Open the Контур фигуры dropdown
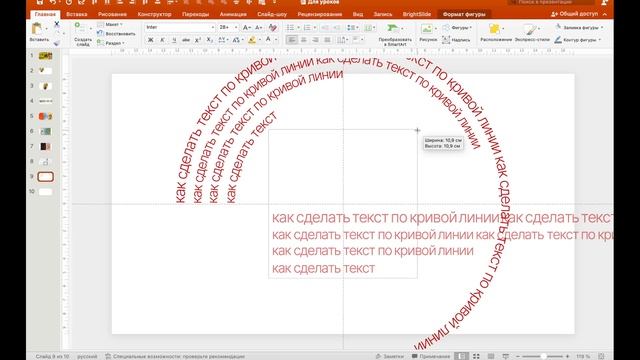The width and height of the screenshot is (640, 360). (x=577, y=40)
